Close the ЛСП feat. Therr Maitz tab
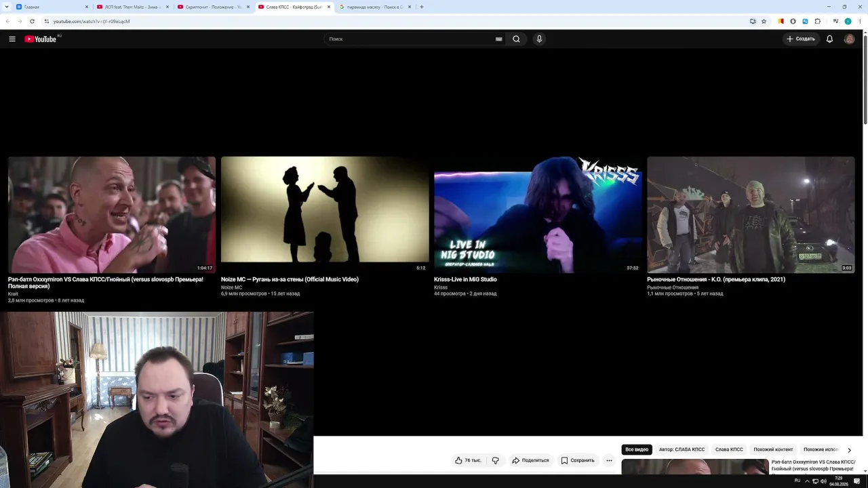 pos(167,7)
